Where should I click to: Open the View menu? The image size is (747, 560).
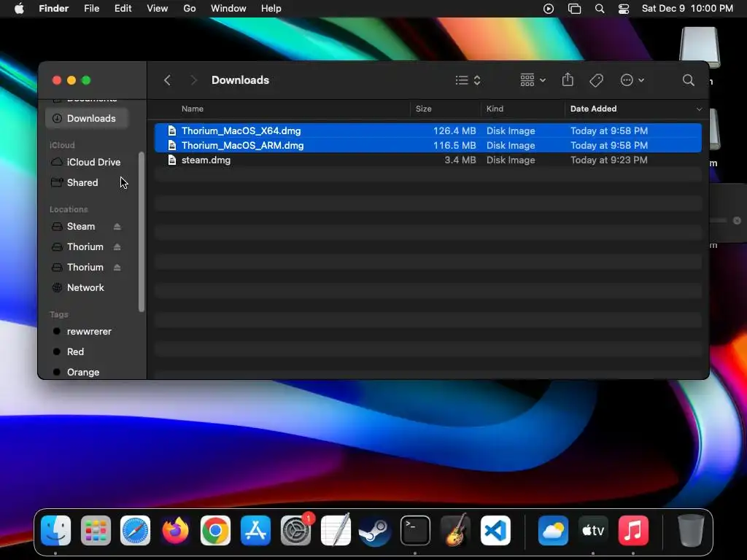158,9
